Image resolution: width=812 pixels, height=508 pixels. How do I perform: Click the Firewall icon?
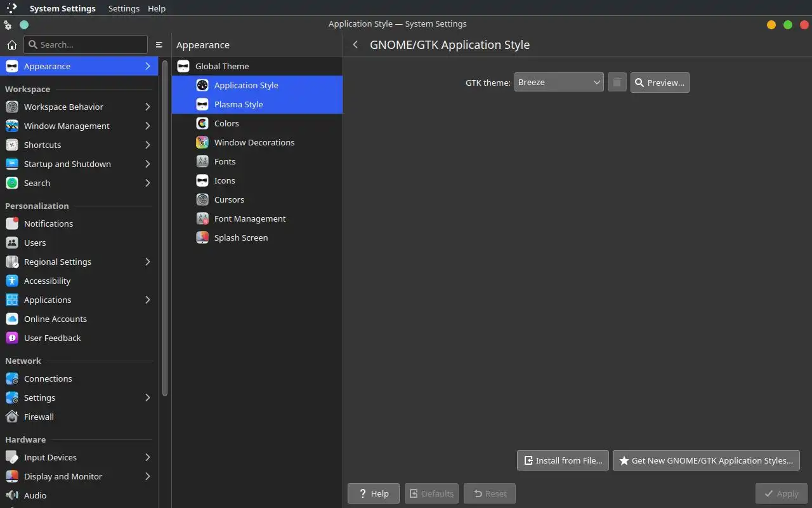[x=11, y=417]
